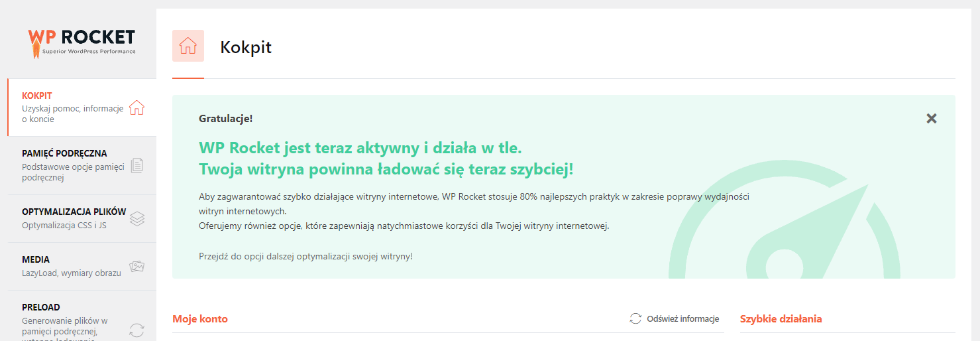Click the image icon beside Media

point(137,266)
